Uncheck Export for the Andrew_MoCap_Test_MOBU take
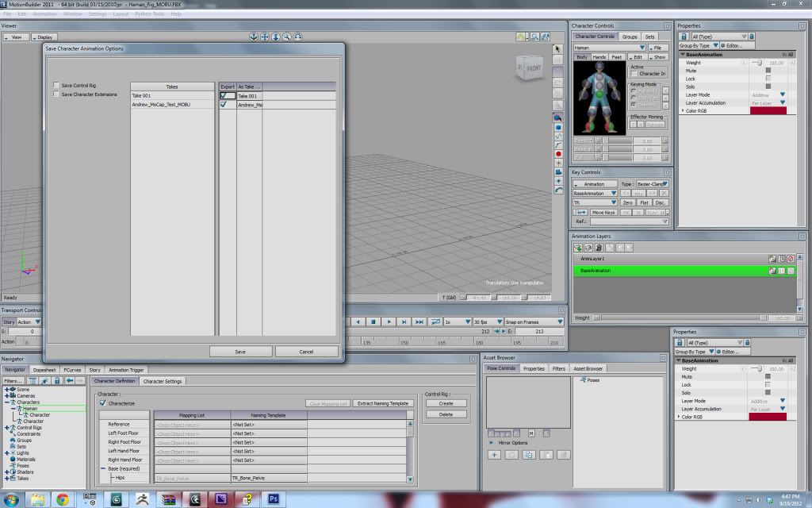Image resolution: width=812 pixels, height=508 pixels. tap(224, 104)
